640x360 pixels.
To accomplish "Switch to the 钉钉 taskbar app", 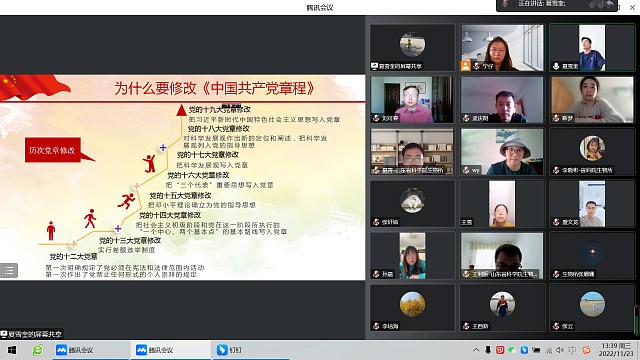I will [251, 350].
